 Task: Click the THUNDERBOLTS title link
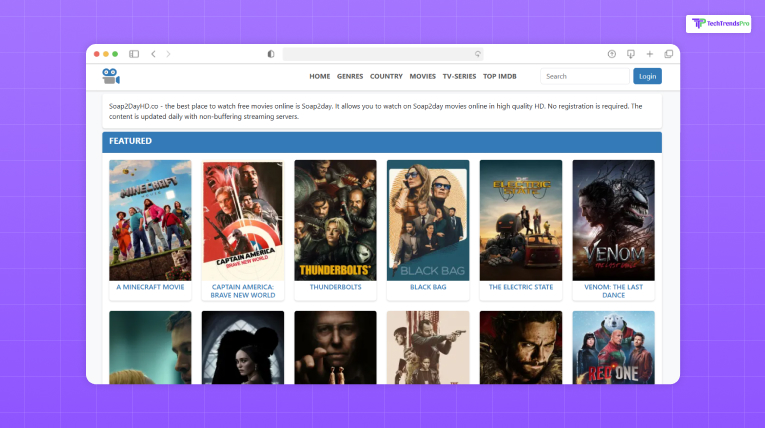(335, 287)
